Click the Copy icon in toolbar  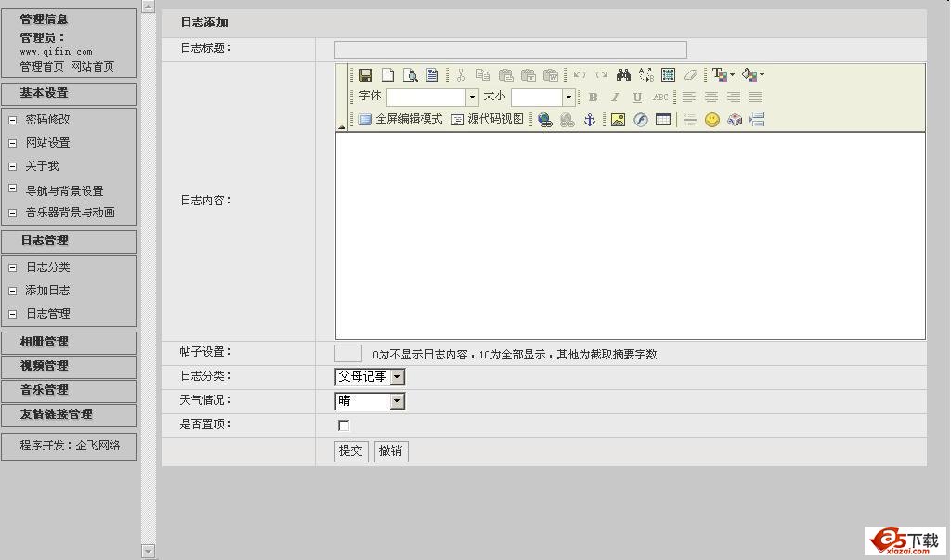click(x=483, y=74)
